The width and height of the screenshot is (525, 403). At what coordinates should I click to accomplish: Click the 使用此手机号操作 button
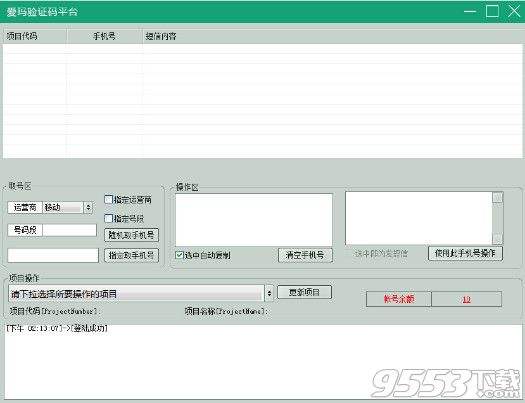point(465,253)
